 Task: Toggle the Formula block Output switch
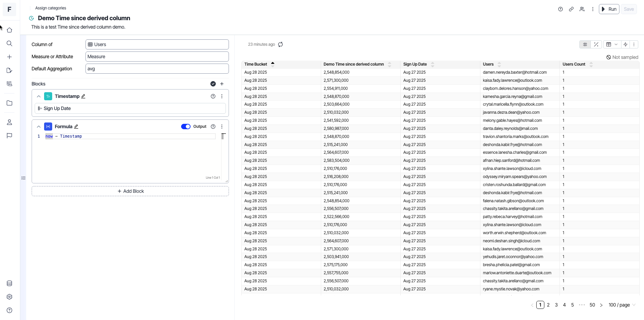tap(186, 127)
